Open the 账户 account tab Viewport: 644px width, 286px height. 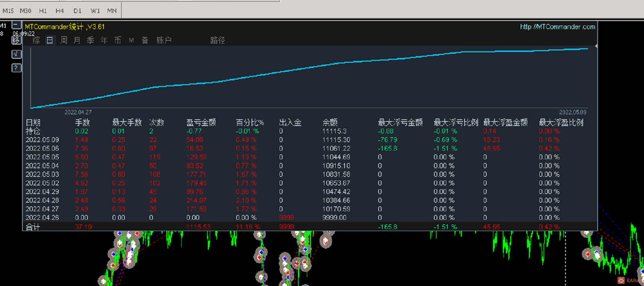[x=164, y=40]
